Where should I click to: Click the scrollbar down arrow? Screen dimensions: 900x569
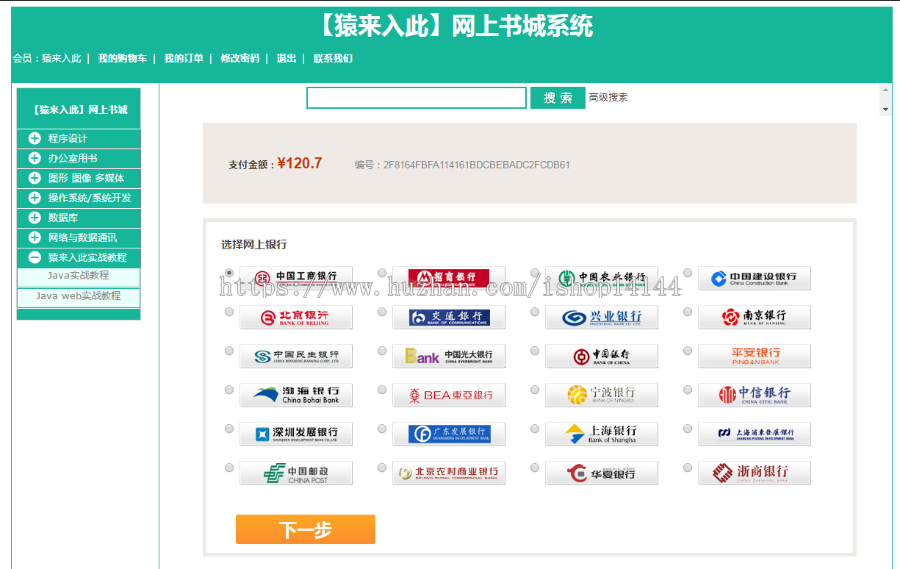pos(885,109)
